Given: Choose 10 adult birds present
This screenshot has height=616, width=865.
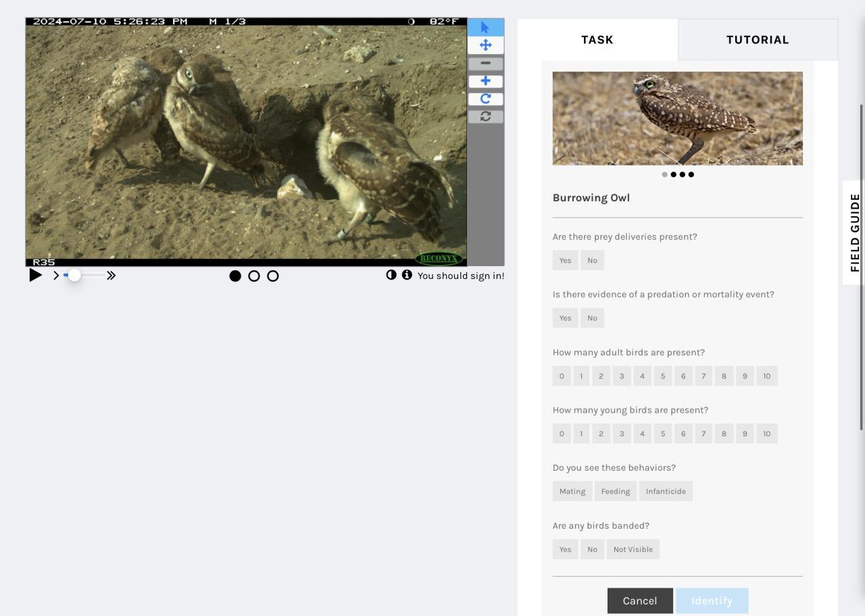Looking at the screenshot, I should click(766, 376).
